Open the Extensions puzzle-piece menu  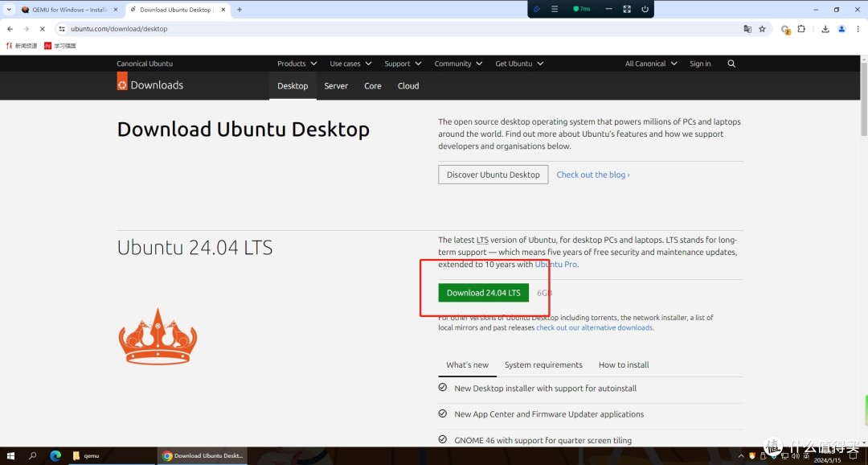click(x=801, y=29)
